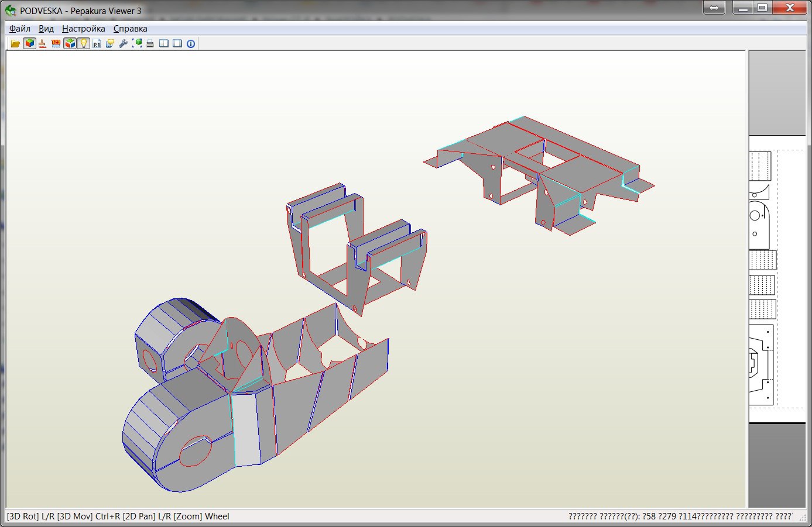
Task: Open the Настройка menu
Action: point(84,29)
